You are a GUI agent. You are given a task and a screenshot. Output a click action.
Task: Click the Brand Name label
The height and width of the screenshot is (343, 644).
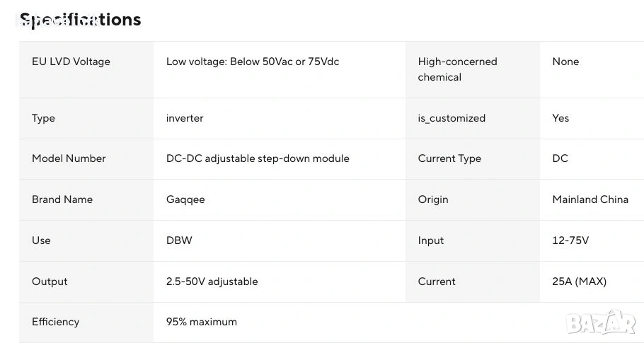[x=62, y=199]
